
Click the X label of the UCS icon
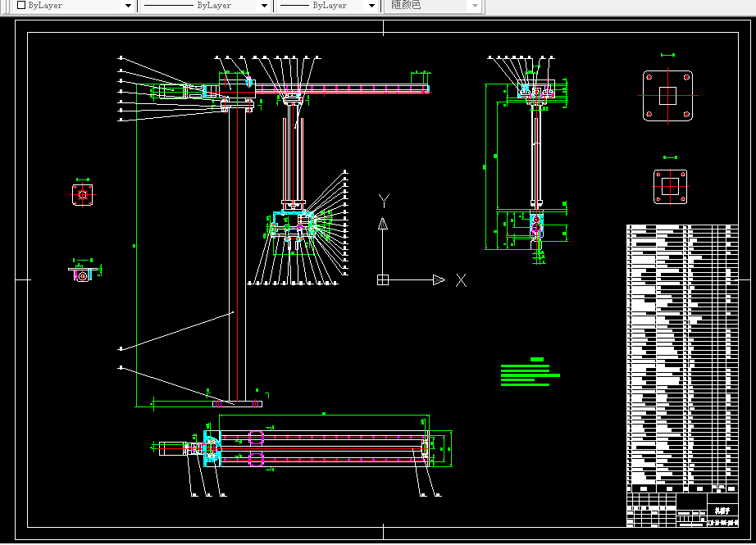(x=461, y=280)
